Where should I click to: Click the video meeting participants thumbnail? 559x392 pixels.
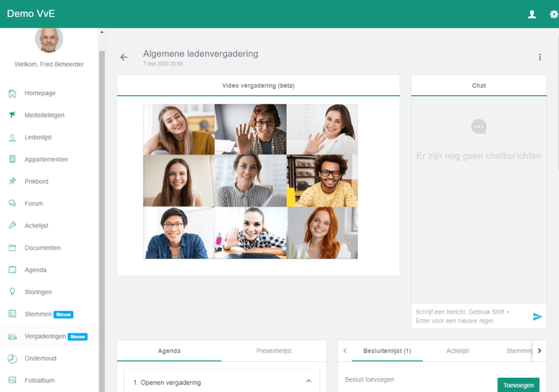tap(250, 181)
